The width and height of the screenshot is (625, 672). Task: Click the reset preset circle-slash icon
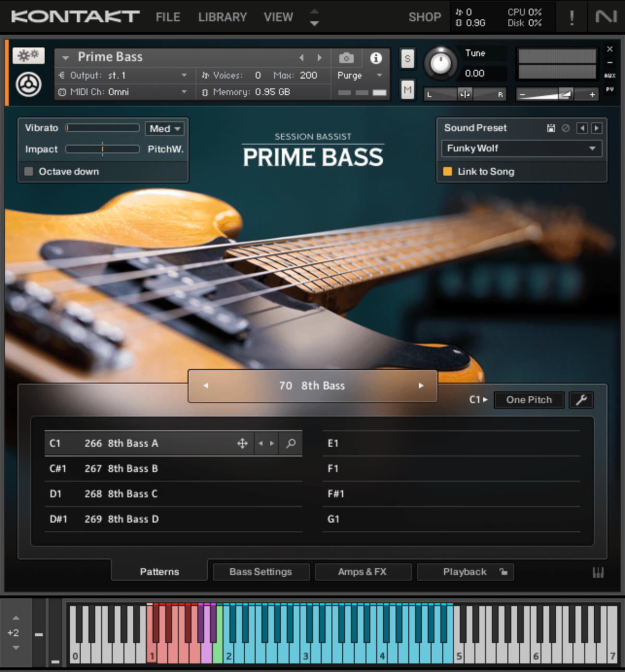[x=566, y=128]
